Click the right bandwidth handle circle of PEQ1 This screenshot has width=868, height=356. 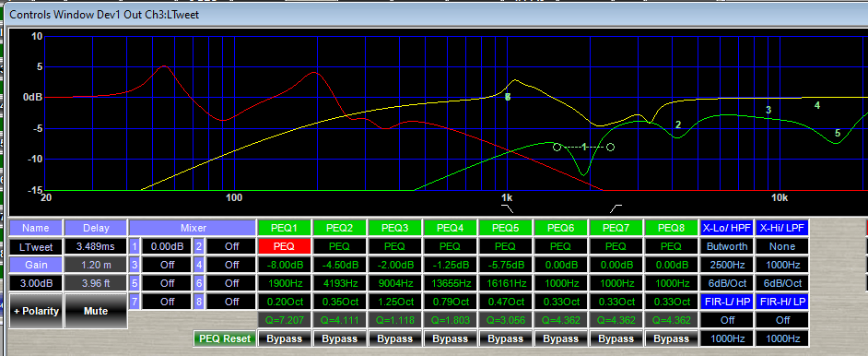pyautogui.click(x=611, y=148)
